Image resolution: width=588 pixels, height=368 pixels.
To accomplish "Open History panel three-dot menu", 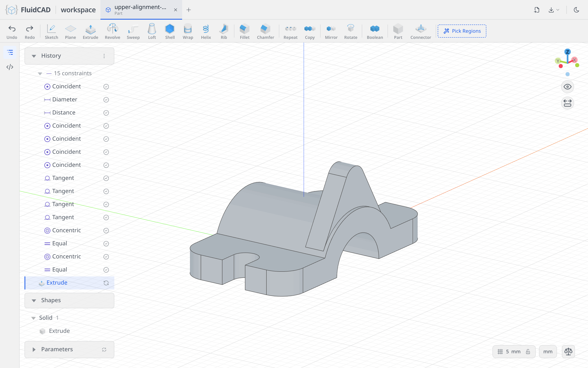I will [104, 56].
